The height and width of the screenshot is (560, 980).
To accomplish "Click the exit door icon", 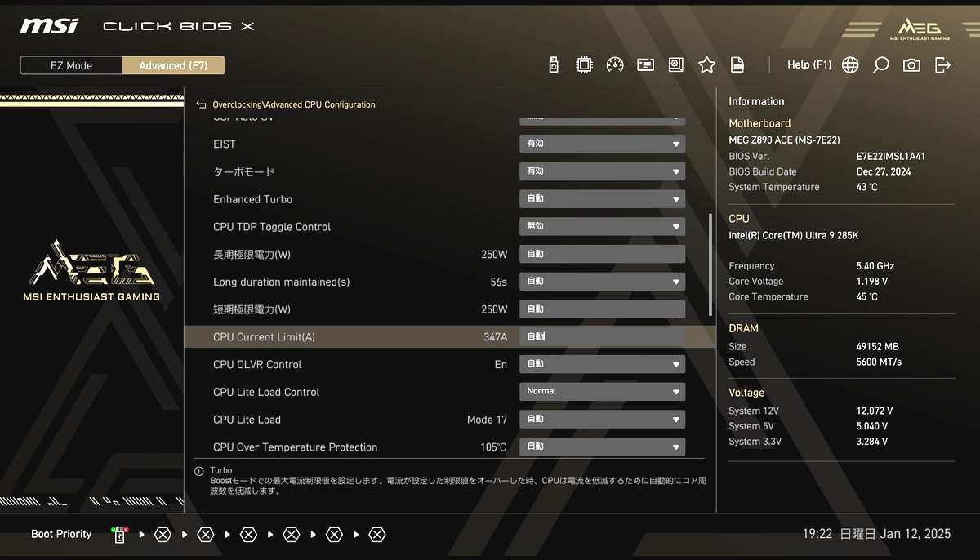I will click(942, 65).
